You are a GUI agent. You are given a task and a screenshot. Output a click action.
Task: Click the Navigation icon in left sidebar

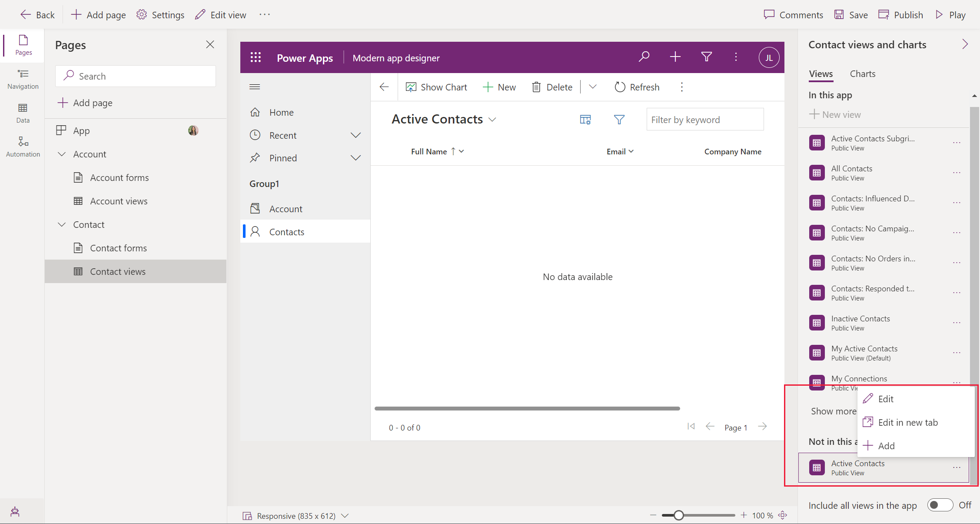point(22,78)
